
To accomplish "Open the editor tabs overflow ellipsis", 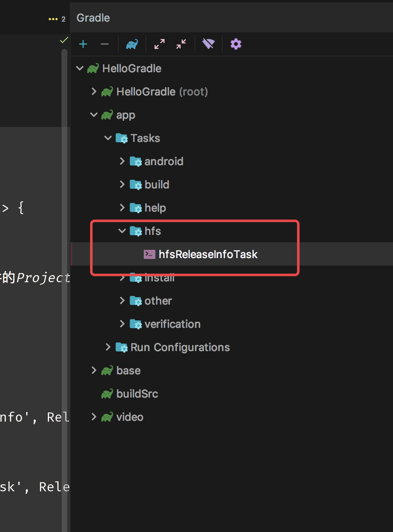I will 53,19.
